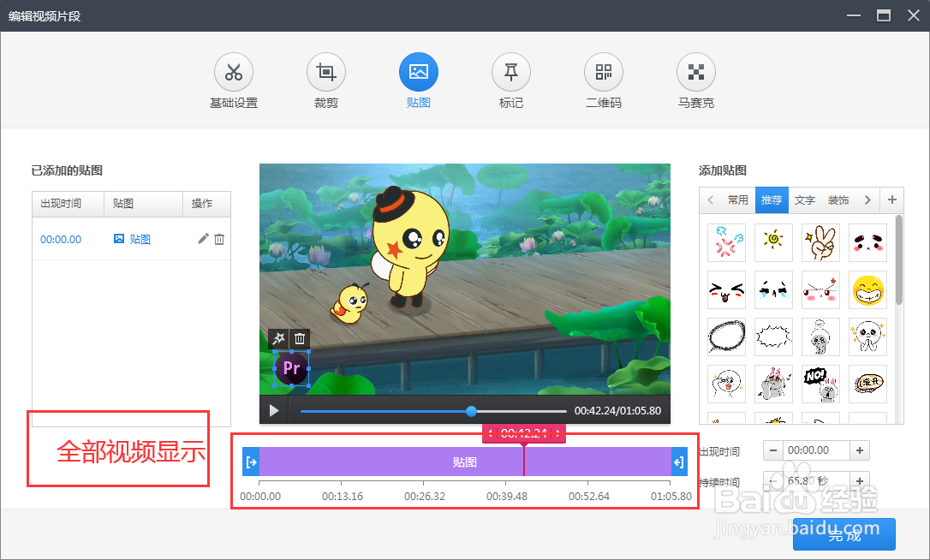The height and width of the screenshot is (560, 930).
Task: Select the Pr sticker on the video preview
Action: tap(291, 368)
